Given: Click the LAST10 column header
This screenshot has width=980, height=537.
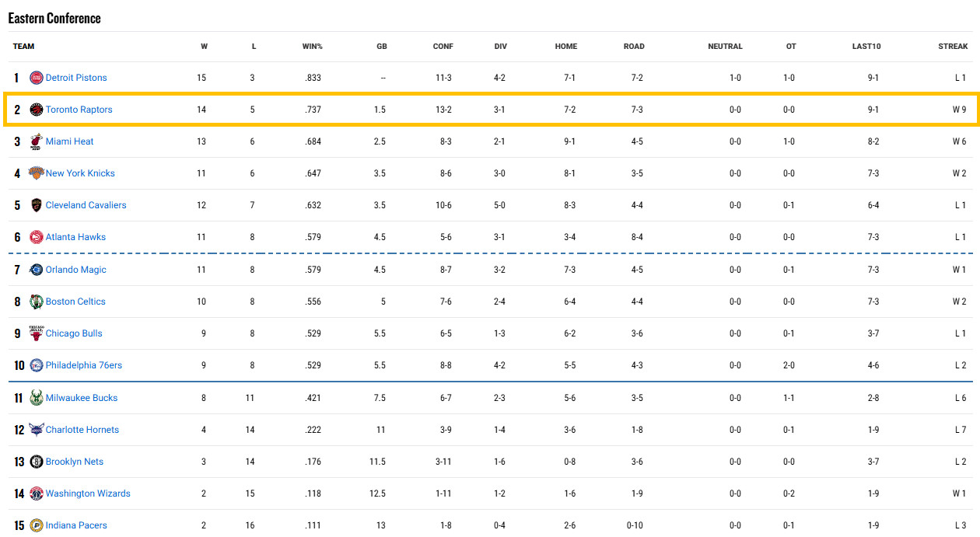Looking at the screenshot, I should (x=866, y=47).
